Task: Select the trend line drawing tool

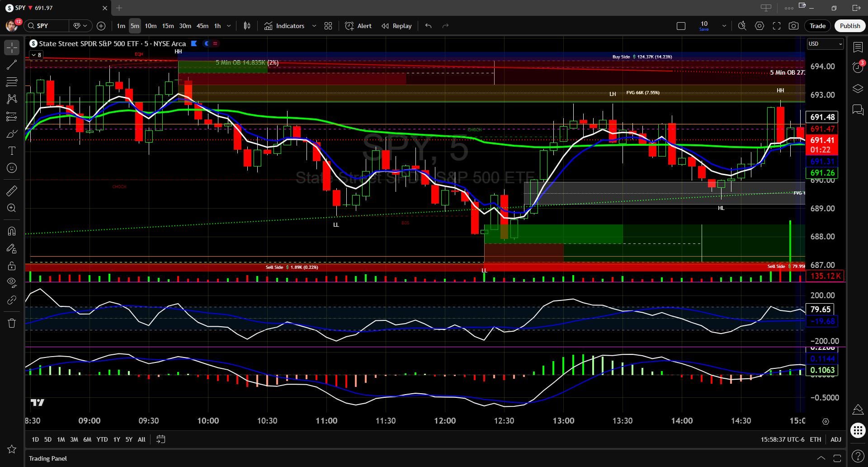Action: (12, 65)
